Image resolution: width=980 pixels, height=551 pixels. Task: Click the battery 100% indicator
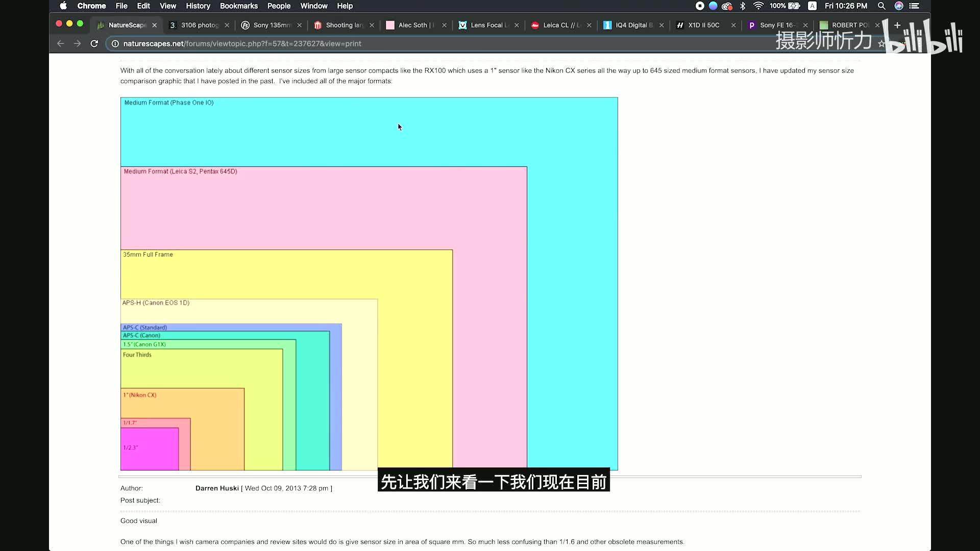[x=785, y=6]
